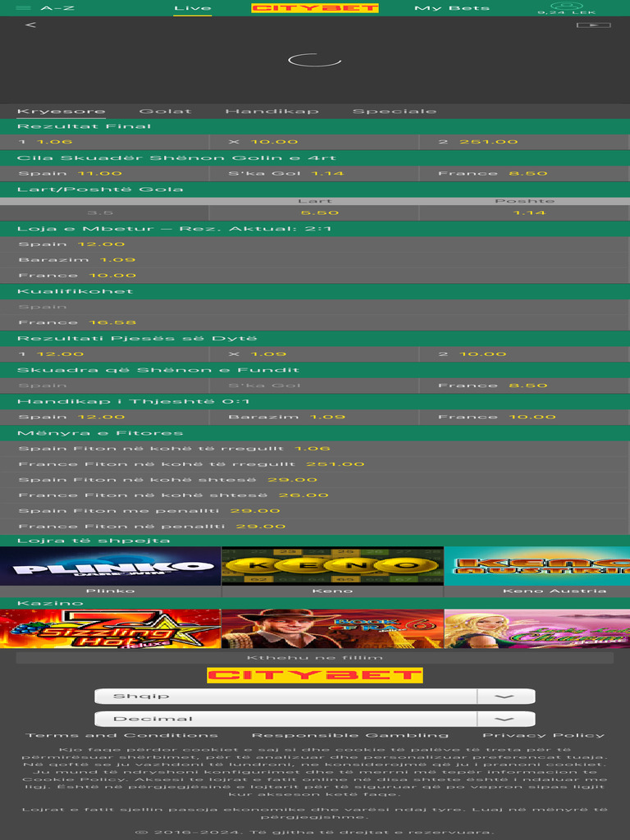Open Responsible Gambling link
The image size is (630, 840).
tap(350, 735)
